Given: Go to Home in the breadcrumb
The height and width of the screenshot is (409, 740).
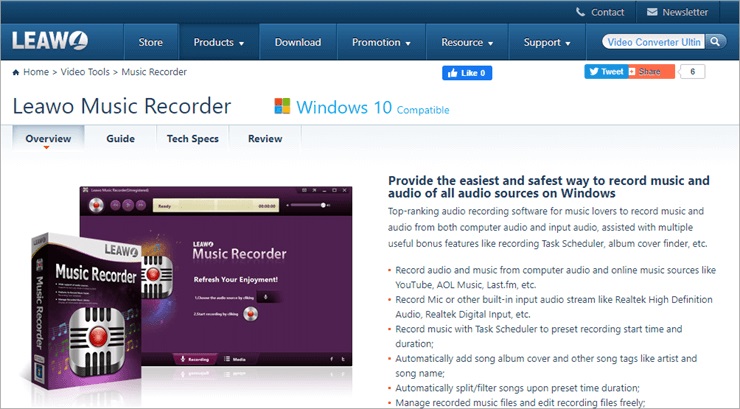Looking at the screenshot, I should tap(36, 72).
